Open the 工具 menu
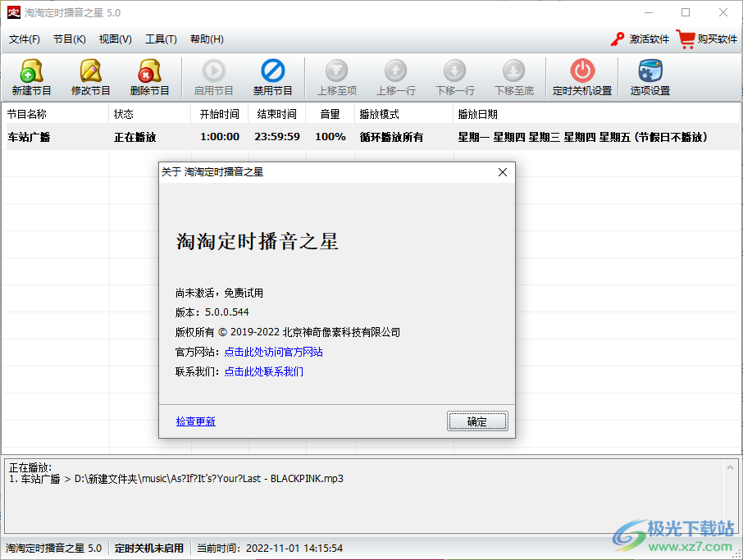The image size is (743, 560). tap(161, 39)
